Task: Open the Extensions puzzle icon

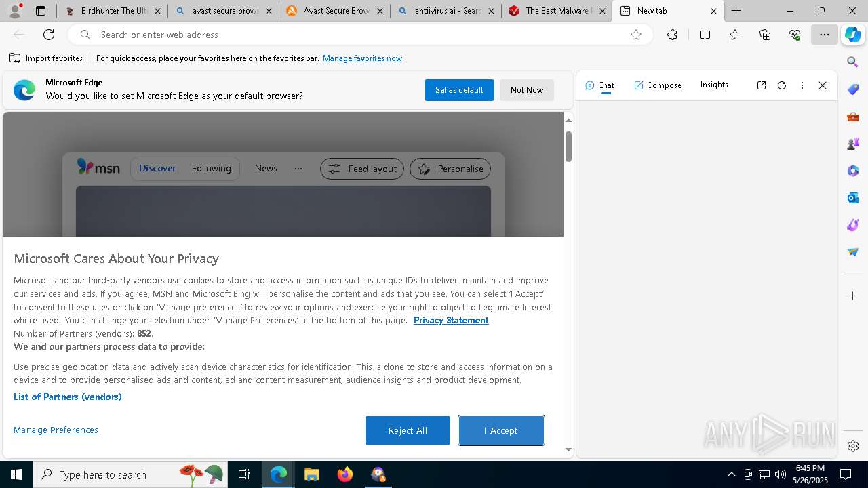Action: [x=672, y=35]
